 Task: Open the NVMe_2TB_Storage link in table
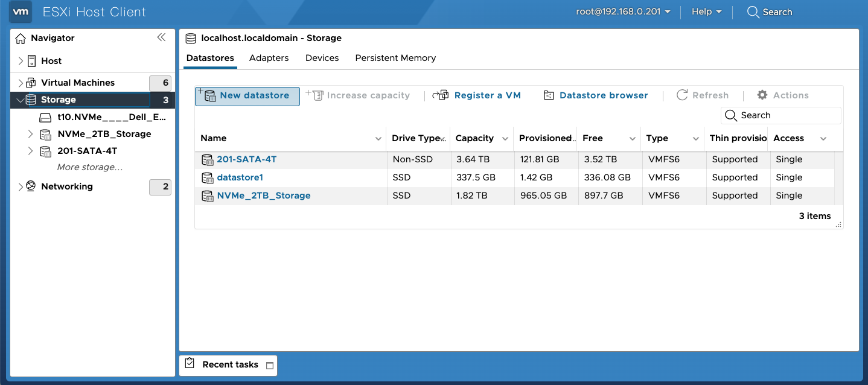coord(264,196)
